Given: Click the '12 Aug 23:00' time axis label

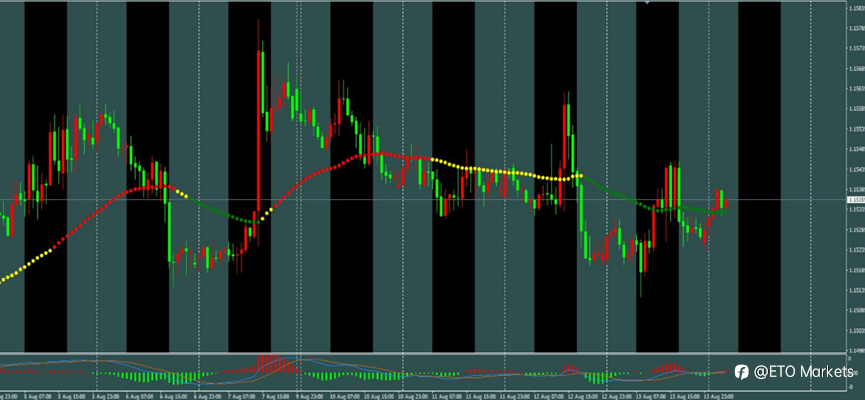Looking at the screenshot, I should 617,397.
